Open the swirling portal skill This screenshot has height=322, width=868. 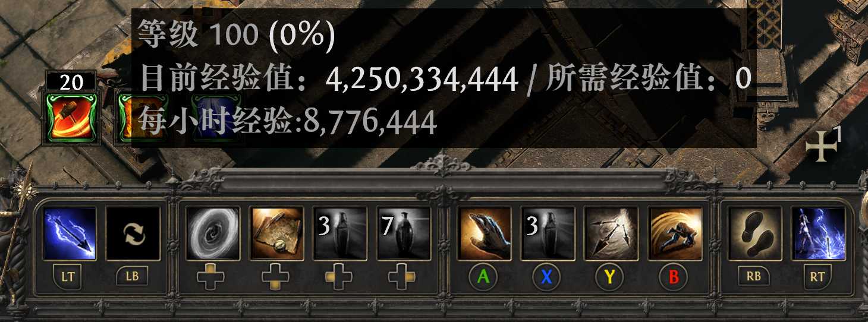click(213, 233)
